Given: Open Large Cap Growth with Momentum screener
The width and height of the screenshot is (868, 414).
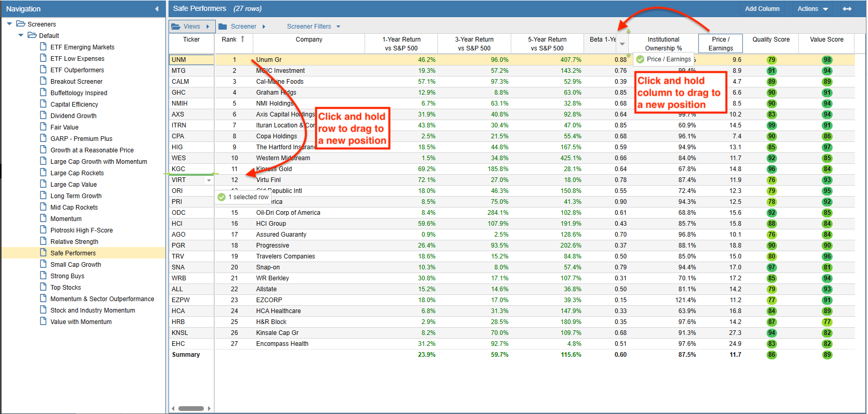Looking at the screenshot, I should point(99,162).
